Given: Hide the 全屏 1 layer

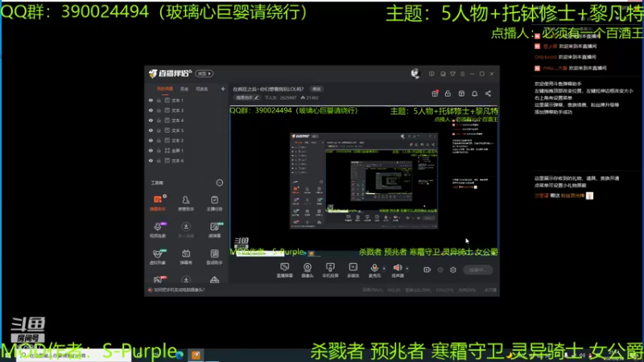Looking at the screenshot, I should pos(151,150).
